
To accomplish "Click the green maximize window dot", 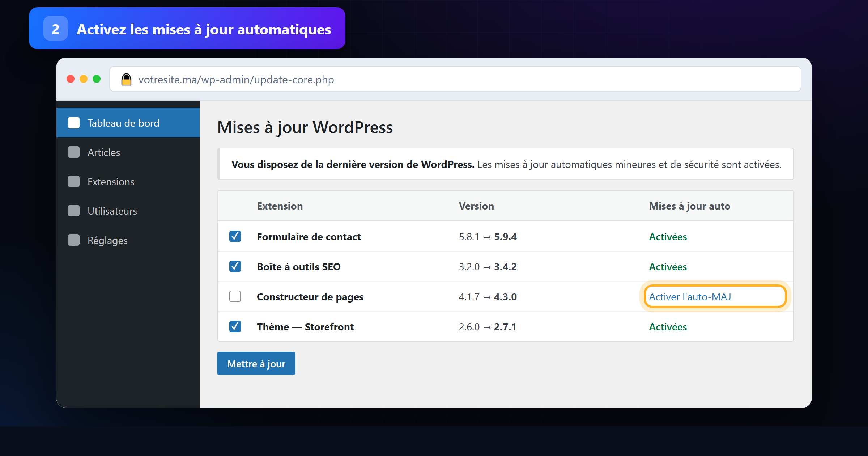I will pyautogui.click(x=97, y=79).
